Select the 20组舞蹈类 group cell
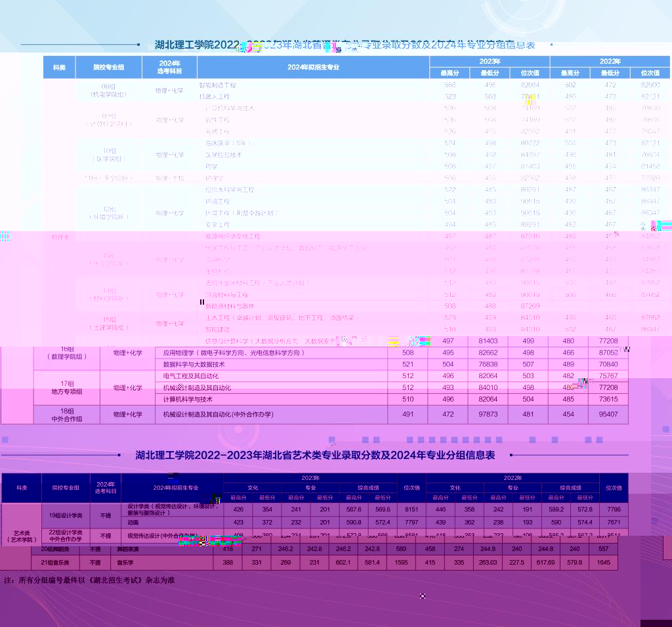Image resolution: width=672 pixels, height=627 pixels. click(x=55, y=549)
